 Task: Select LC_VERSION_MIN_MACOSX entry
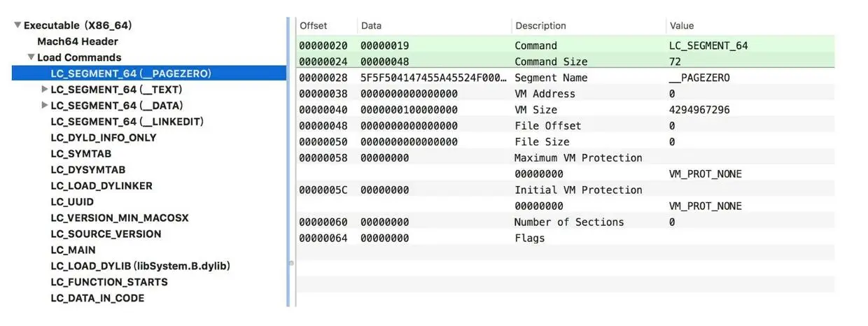coord(120,218)
